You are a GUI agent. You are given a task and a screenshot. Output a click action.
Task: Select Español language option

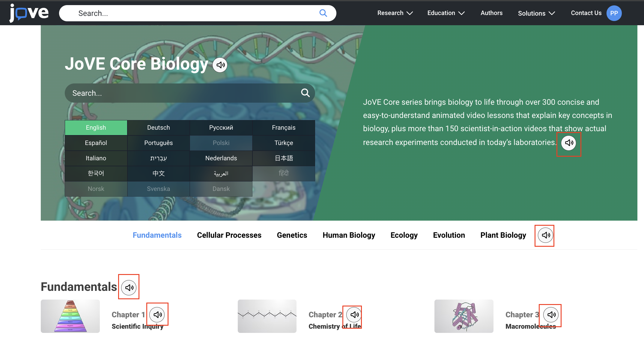coord(96,143)
